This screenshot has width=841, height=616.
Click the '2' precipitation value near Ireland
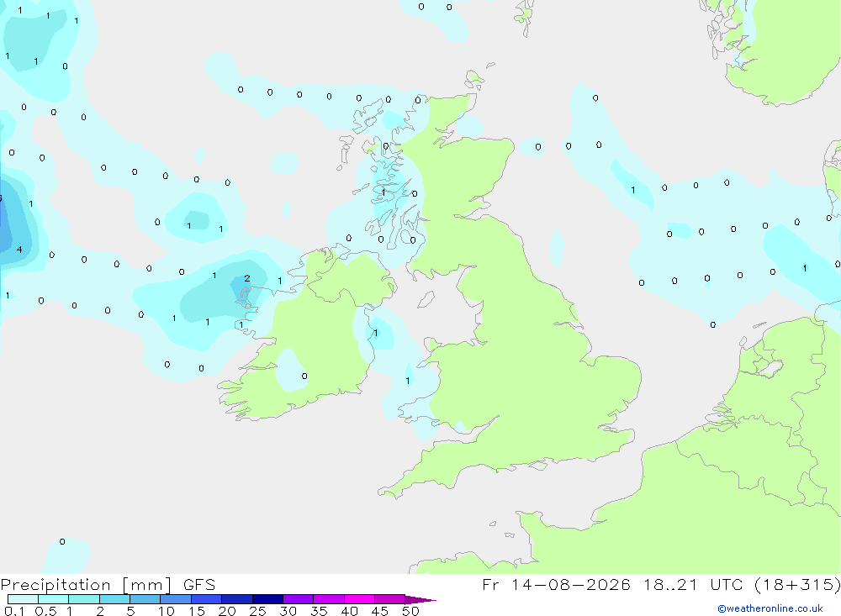click(x=246, y=278)
